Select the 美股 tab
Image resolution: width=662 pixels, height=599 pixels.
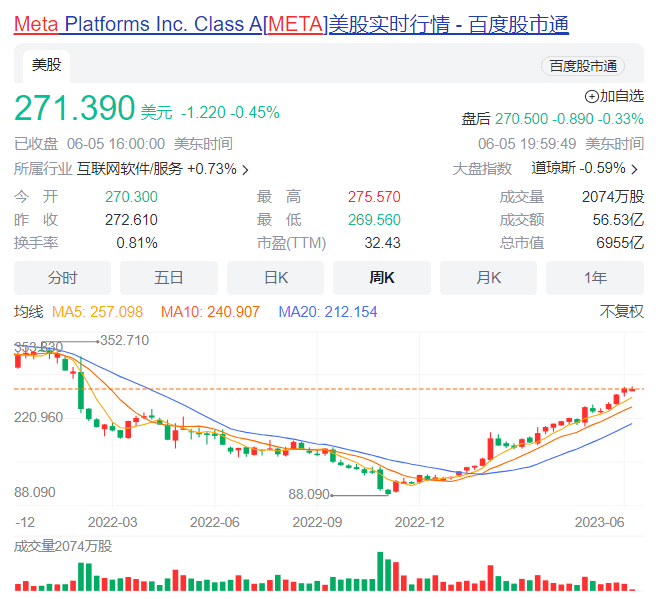46,66
